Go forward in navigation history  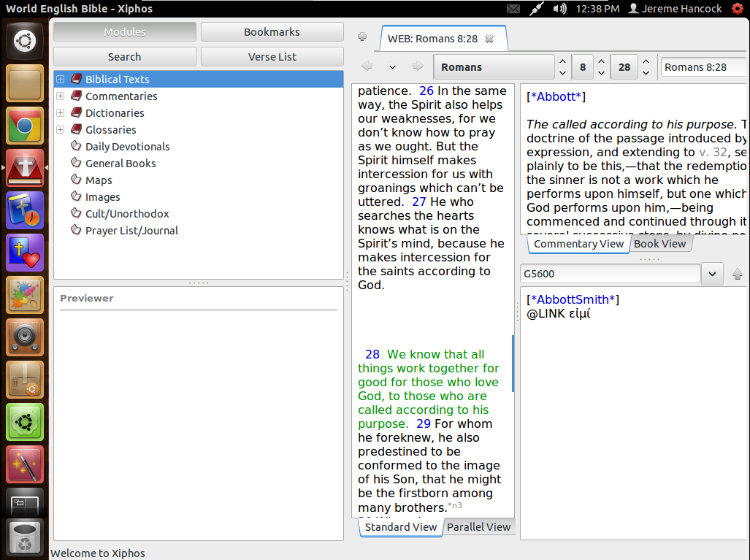click(x=418, y=66)
